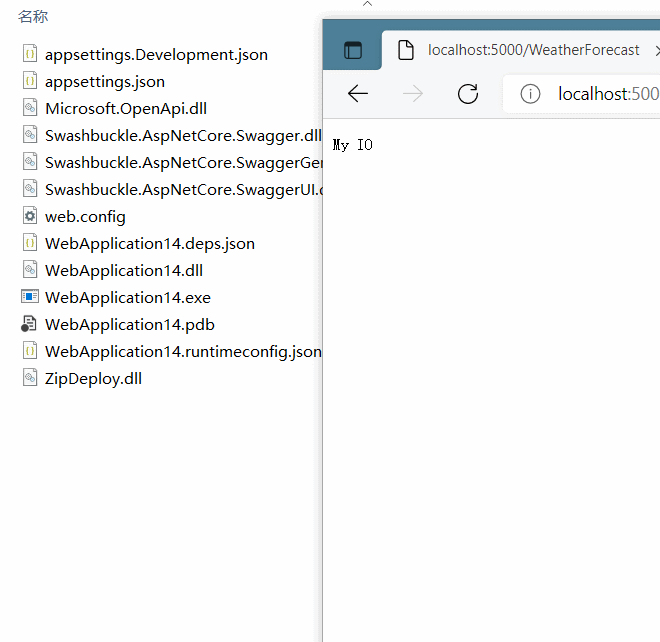View site information icon in address bar
Viewport: 660px width, 642px height.
click(x=530, y=93)
